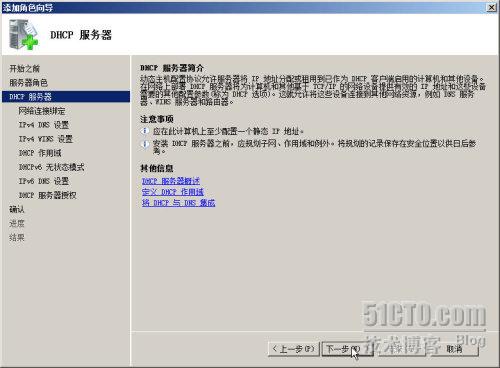Open DHCP 服务器授权 step
This screenshot has width=500, height=368.
tap(47, 195)
